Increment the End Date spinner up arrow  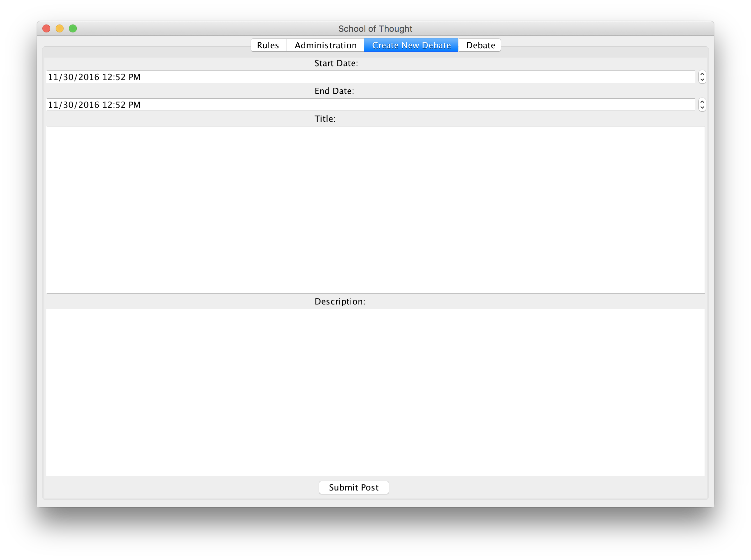pyautogui.click(x=702, y=102)
